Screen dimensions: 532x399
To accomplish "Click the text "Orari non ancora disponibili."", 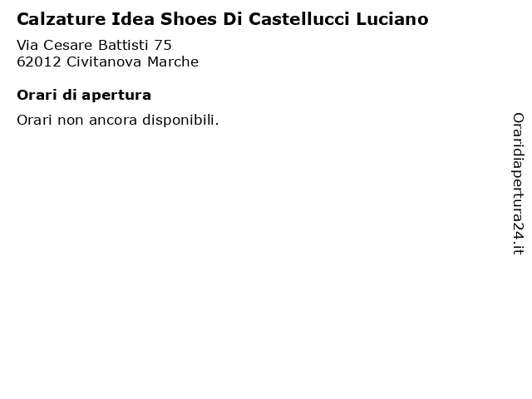I will [118, 120].
